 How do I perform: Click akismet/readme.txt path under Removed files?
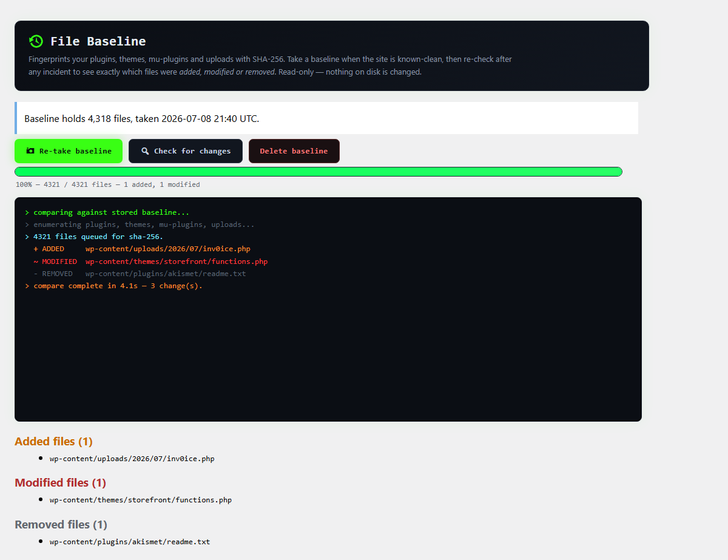tap(130, 541)
